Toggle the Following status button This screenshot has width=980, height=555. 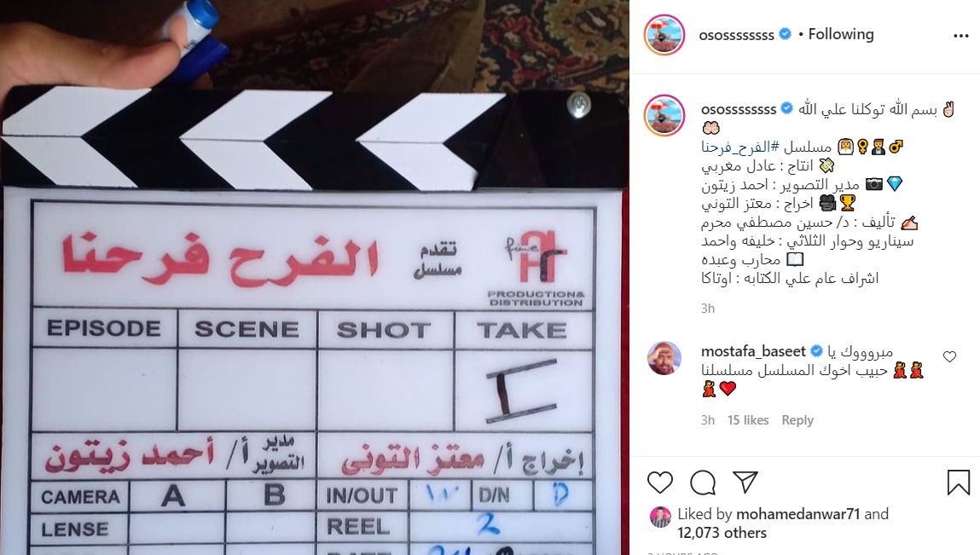click(x=841, y=34)
